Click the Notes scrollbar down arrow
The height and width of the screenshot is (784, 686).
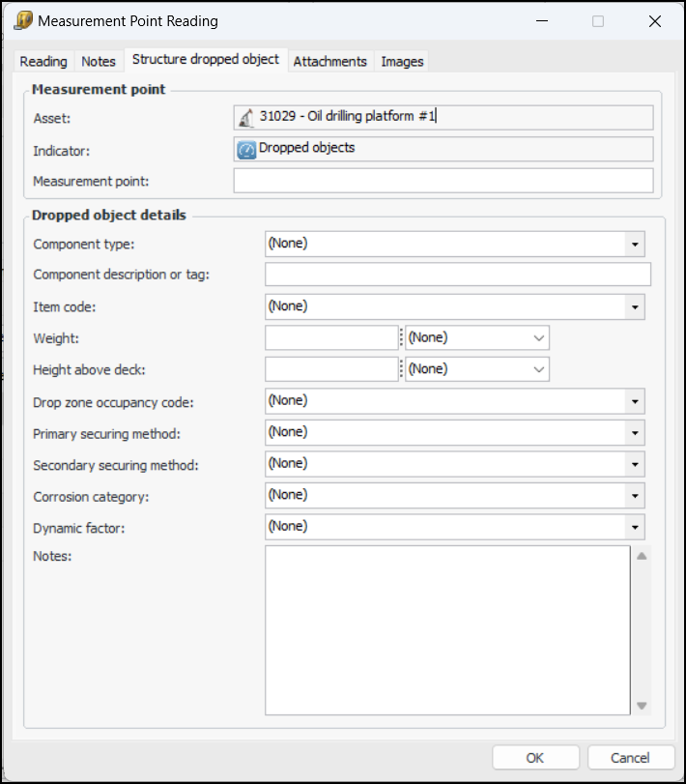click(642, 706)
